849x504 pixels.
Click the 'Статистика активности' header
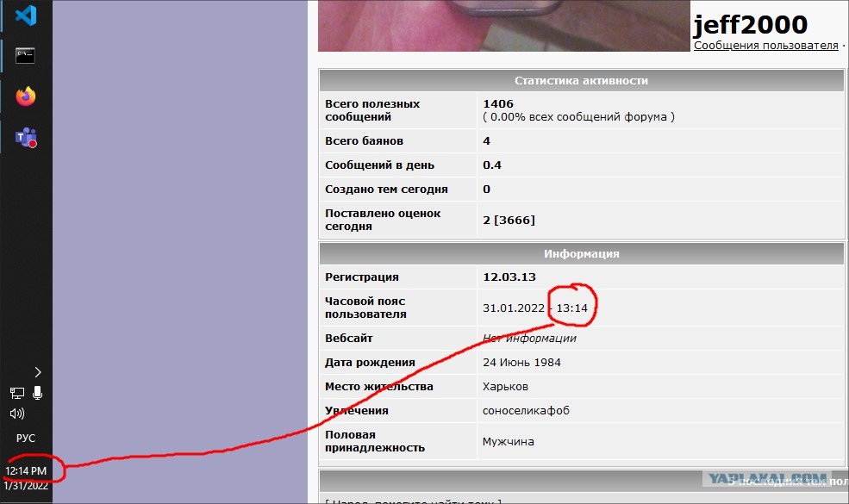click(581, 81)
